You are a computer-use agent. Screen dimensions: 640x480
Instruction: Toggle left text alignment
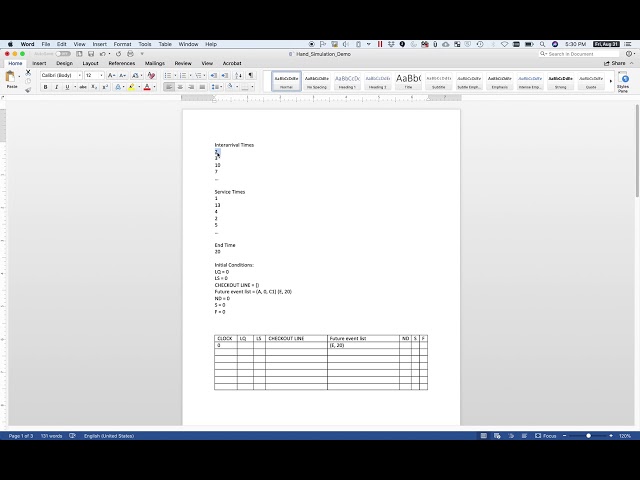(x=169, y=87)
